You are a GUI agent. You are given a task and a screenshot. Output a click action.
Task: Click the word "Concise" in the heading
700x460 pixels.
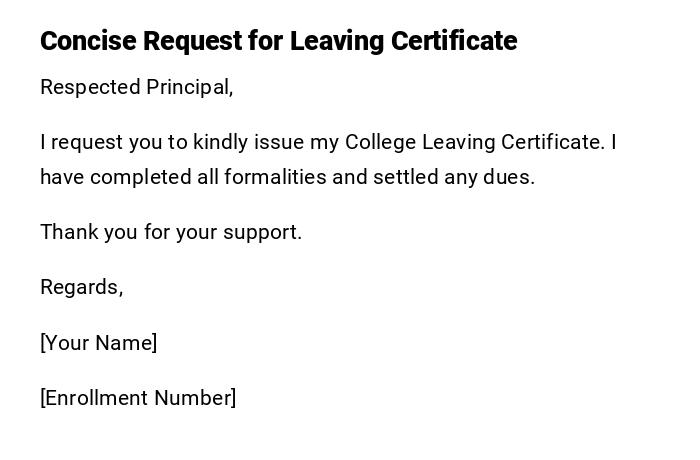88,41
